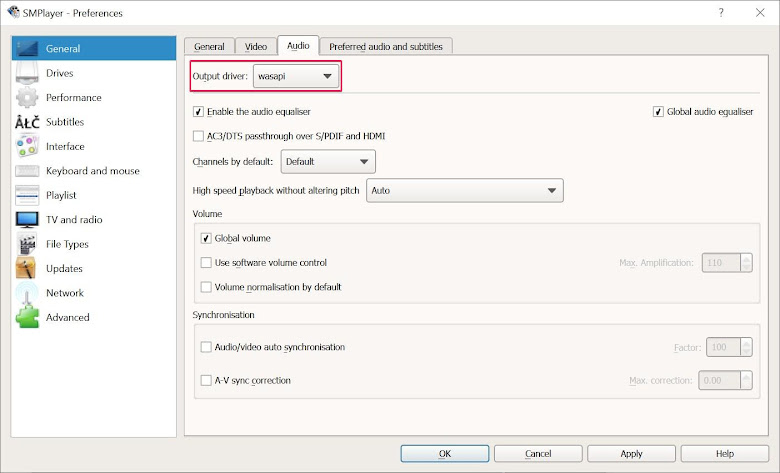The width and height of the screenshot is (780, 473).
Task: Click the Cancel button
Action: (x=538, y=454)
